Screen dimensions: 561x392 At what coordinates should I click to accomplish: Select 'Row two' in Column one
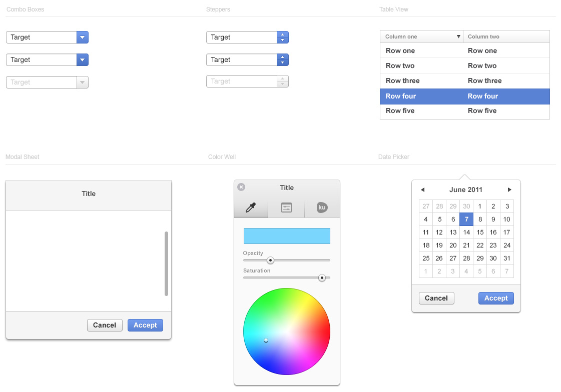pyautogui.click(x=400, y=66)
